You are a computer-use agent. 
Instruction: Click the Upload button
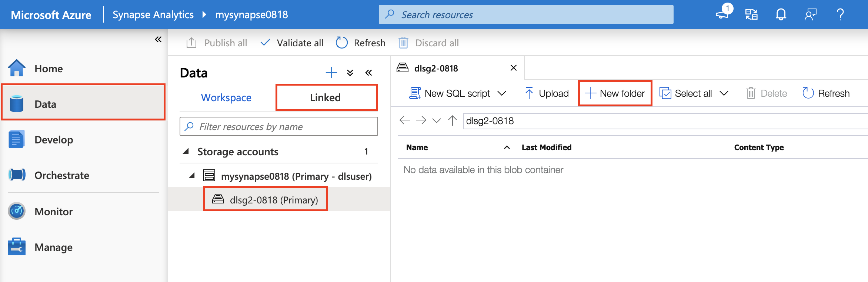pyautogui.click(x=547, y=93)
